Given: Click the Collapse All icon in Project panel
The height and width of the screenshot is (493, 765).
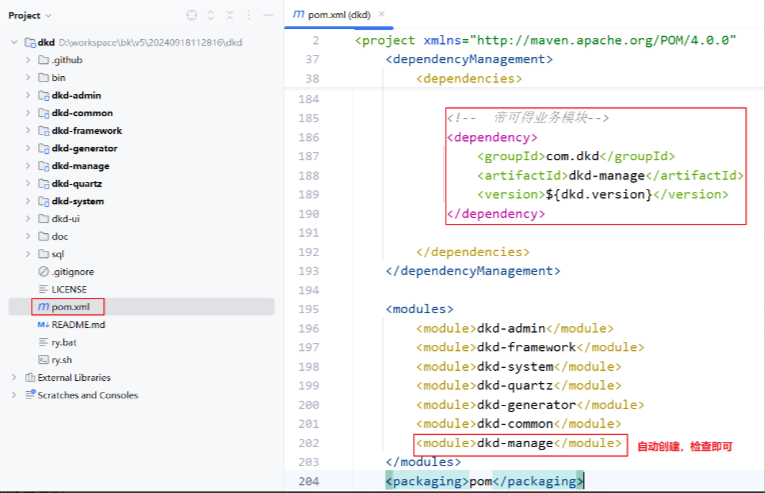Looking at the screenshot, I should click(x=229, y=15).
